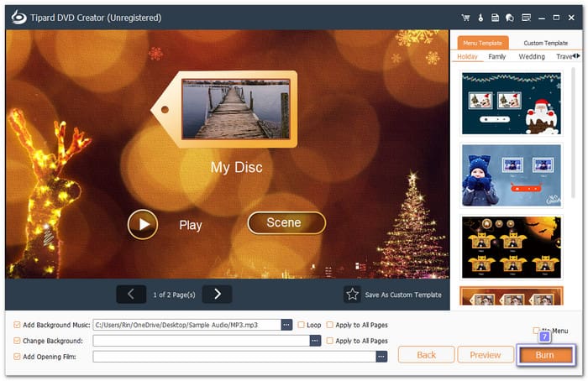
Task: Enable the Loop checkbox
Action: point(302,325)
